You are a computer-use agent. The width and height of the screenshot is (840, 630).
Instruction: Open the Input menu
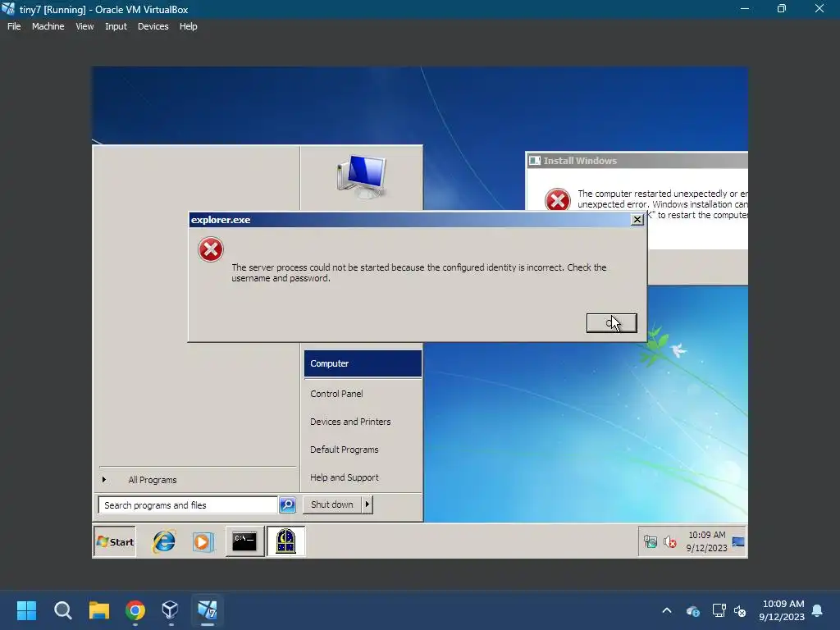116,26
